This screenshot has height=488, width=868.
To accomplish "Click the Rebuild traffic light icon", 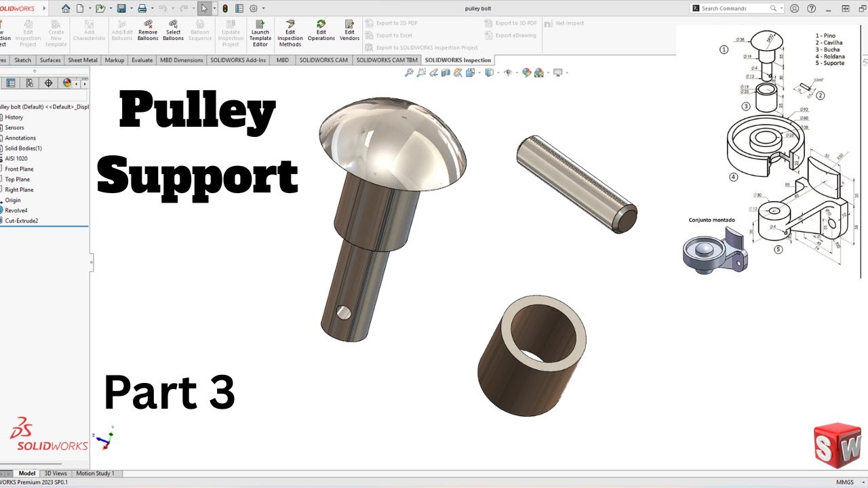I will (x=225, y=8).
